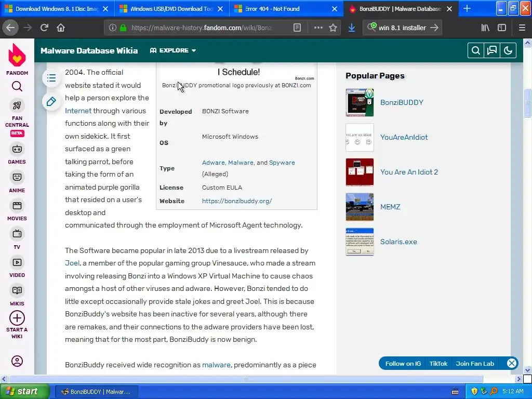Toggle dark mode moon icon
This screenshot has width=532, height=399.
[x=508, y=50]
